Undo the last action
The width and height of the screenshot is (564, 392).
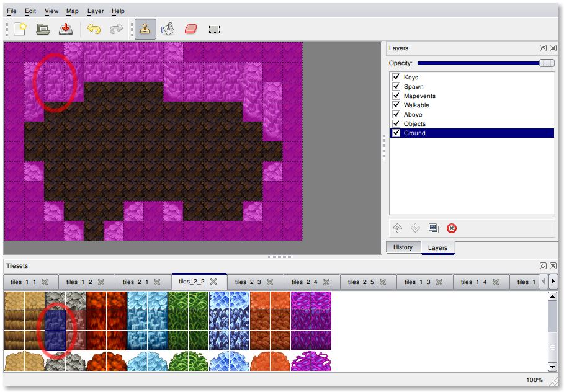pos(94,29)
